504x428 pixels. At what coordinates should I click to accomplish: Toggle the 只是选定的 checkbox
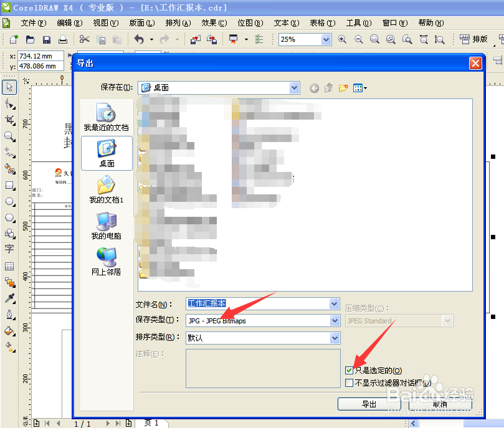[x=349, y=371]
